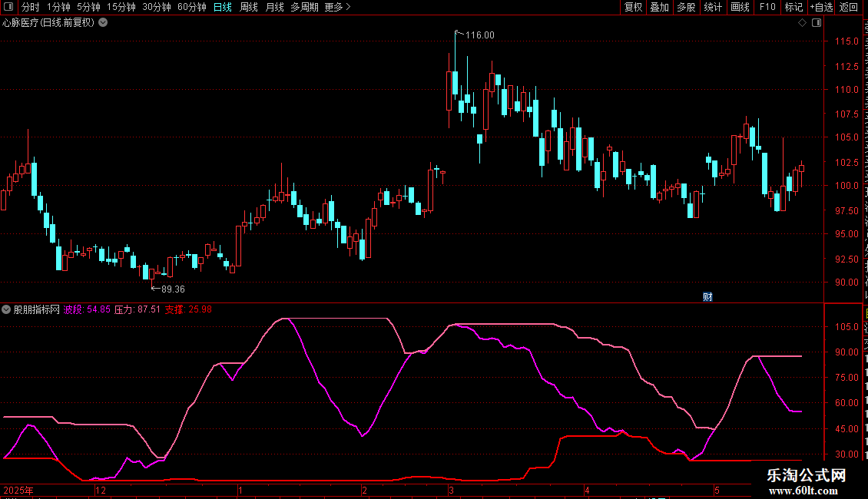Click the 波段: 54.85 value label
The width and height of the screenshot is (868, 499).
87,310
